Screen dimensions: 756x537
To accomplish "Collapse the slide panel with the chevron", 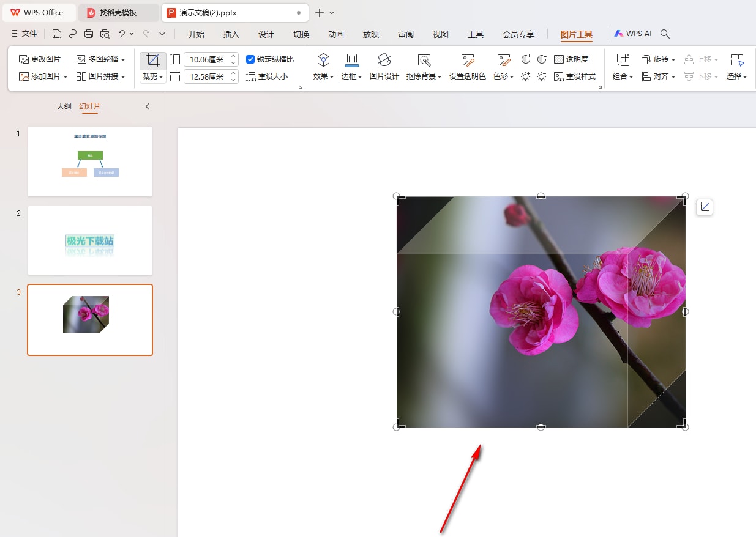I will pos(148,106).
